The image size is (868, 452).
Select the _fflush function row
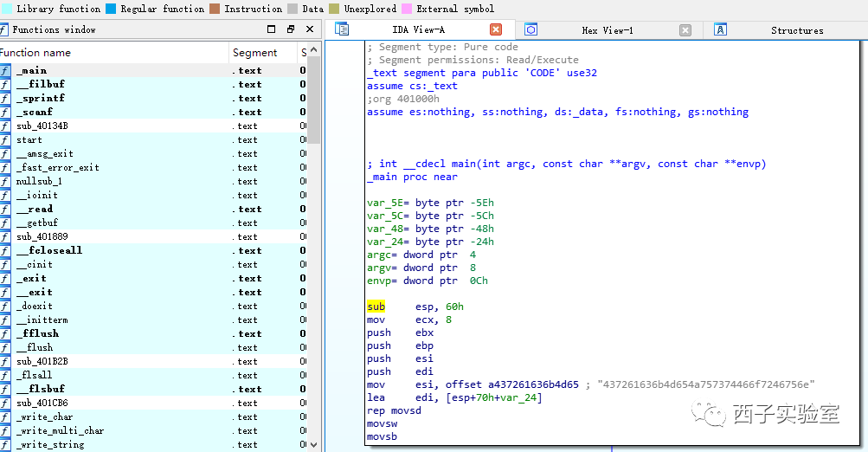pos(154,333)
